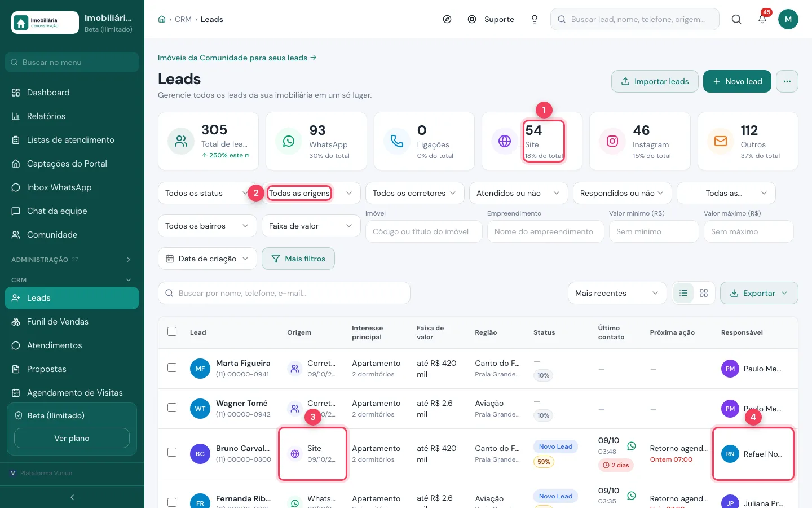Click the Novo lead button
Screen dimensions: 812x508
tap(737, 81)
